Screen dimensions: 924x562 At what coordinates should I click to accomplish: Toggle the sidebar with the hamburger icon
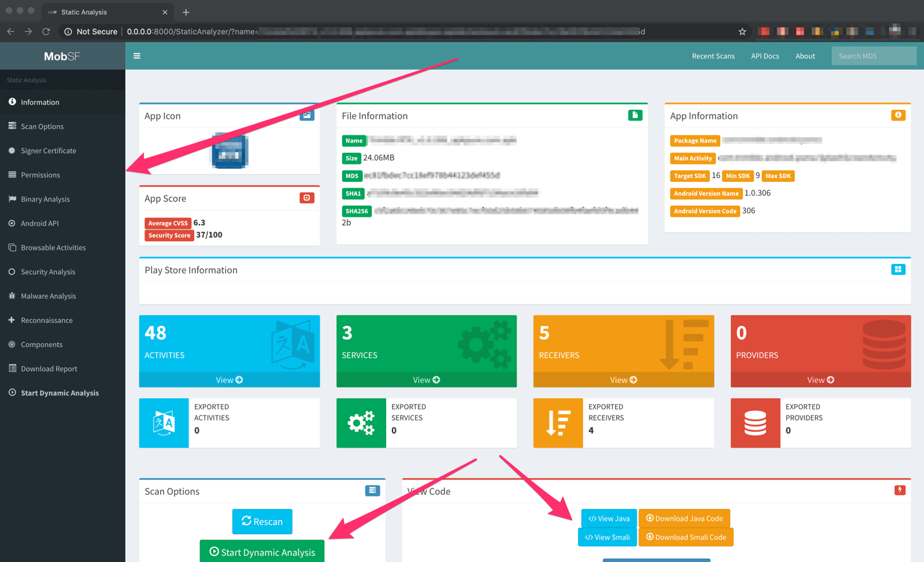point(137,55)
